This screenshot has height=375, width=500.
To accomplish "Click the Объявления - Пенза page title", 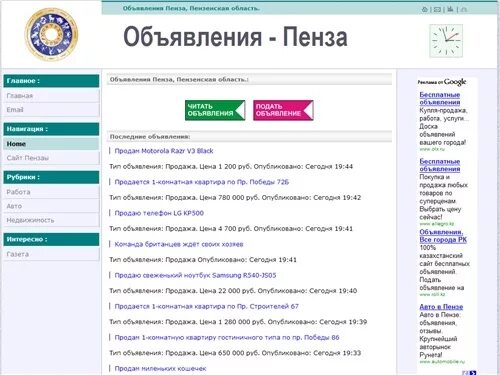I will (235, 37).
